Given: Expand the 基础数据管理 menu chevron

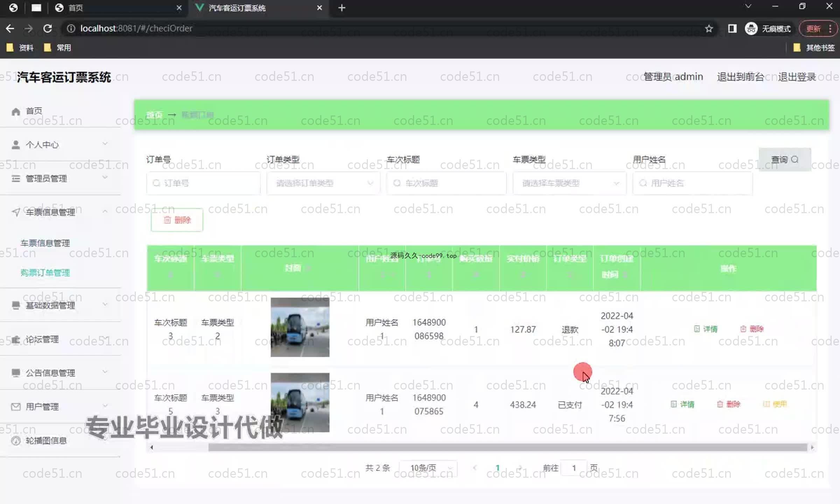Looking at the screenshot, I should click(105, 304).
